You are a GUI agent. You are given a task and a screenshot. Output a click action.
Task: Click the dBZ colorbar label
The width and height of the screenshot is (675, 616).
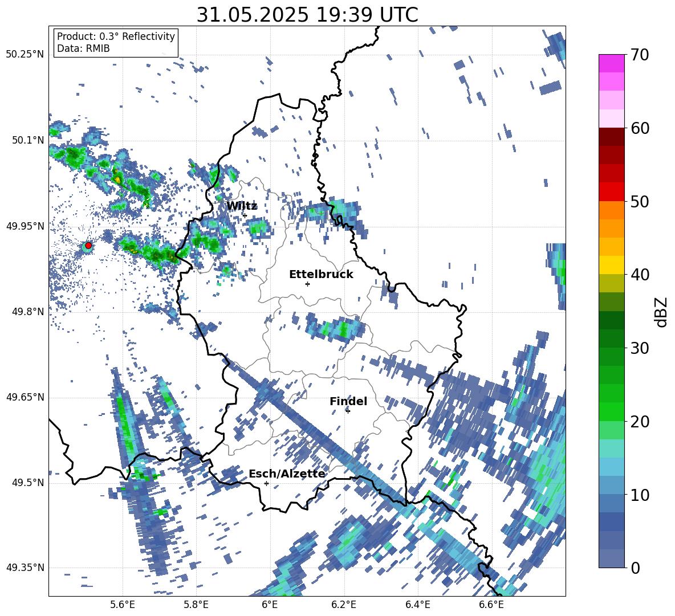(x=661, y=312)
